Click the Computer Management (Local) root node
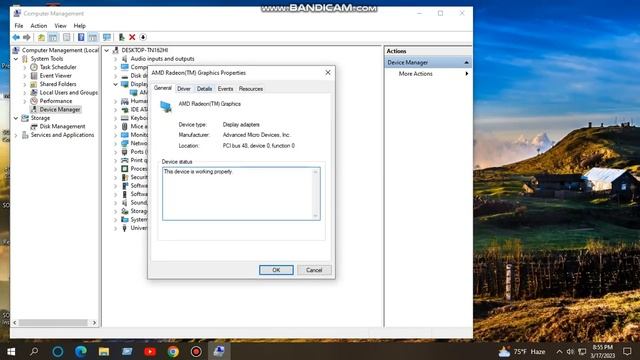Image resolution: width=640 pixels, height=360 pixels. point(60,50)
